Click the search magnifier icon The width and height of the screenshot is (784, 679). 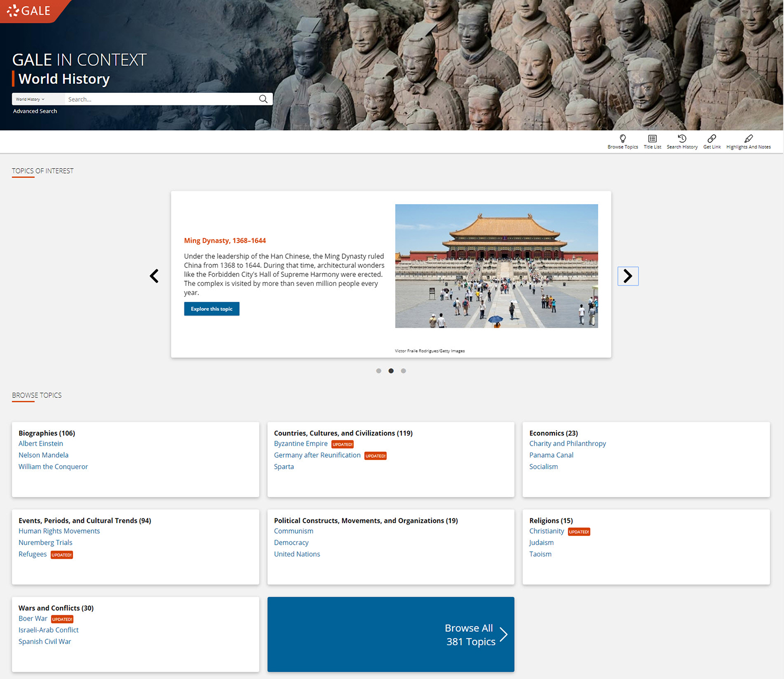click(263, 99)
